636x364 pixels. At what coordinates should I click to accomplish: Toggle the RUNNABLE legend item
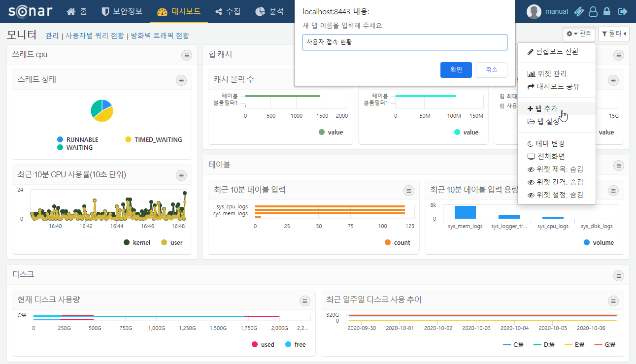click(78, 139)
